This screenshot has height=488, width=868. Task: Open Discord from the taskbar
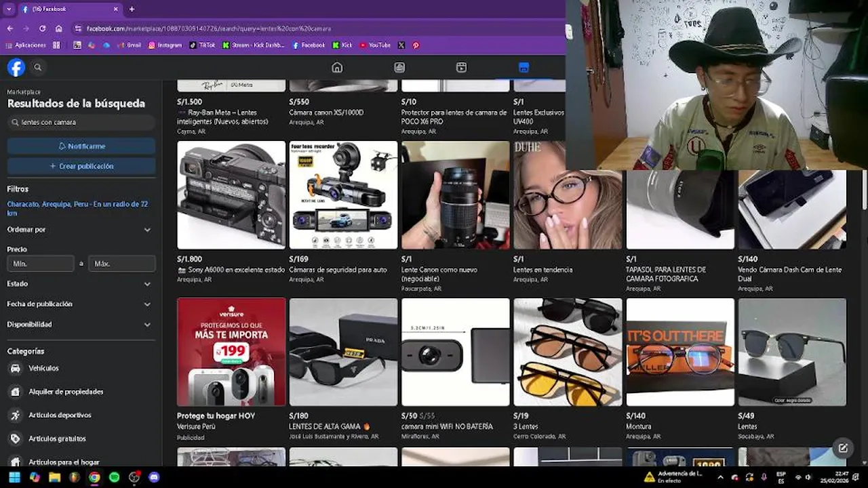click(154, 477)
